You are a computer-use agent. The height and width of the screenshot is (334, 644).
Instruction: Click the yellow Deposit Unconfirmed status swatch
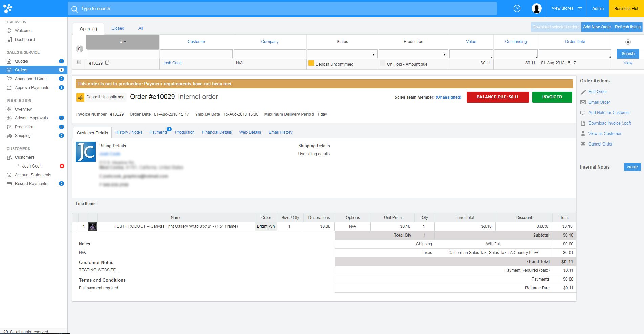coord(311,63)
